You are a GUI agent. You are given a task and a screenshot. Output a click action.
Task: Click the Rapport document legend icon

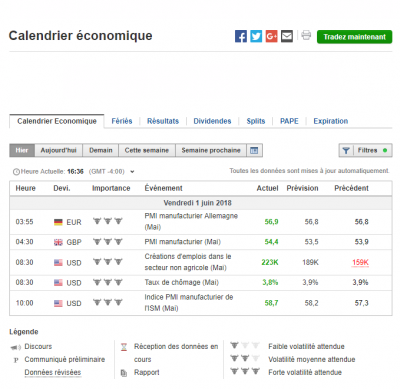(124, 373)
